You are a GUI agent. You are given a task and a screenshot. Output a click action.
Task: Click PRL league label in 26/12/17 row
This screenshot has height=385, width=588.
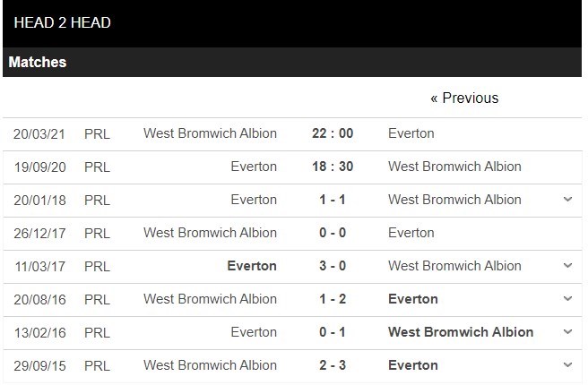tap(98, 233)
